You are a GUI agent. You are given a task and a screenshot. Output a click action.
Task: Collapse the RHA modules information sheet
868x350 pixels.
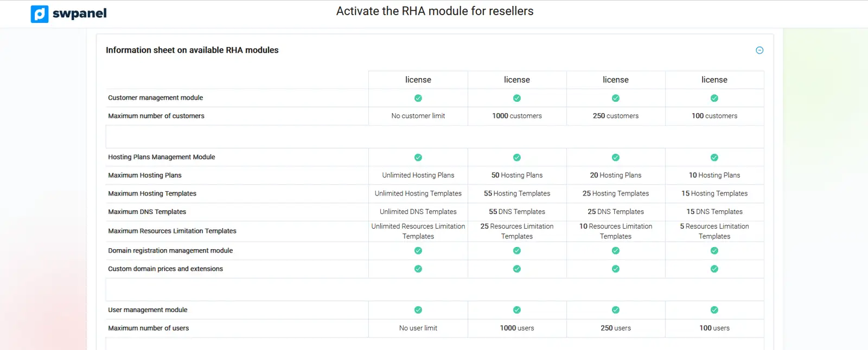coord(759,50)
